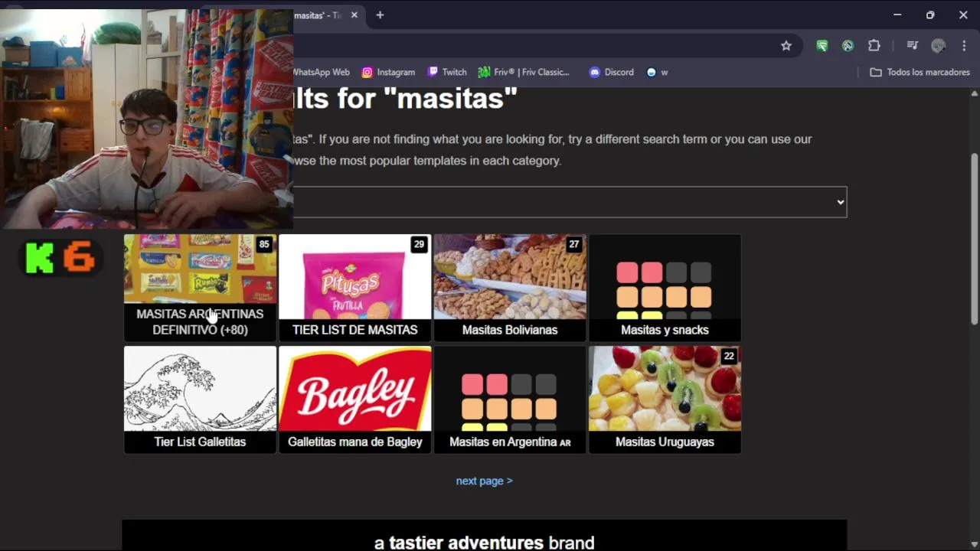
Task: Click the masitas TierMaker tab title
Action: (317, 15)
